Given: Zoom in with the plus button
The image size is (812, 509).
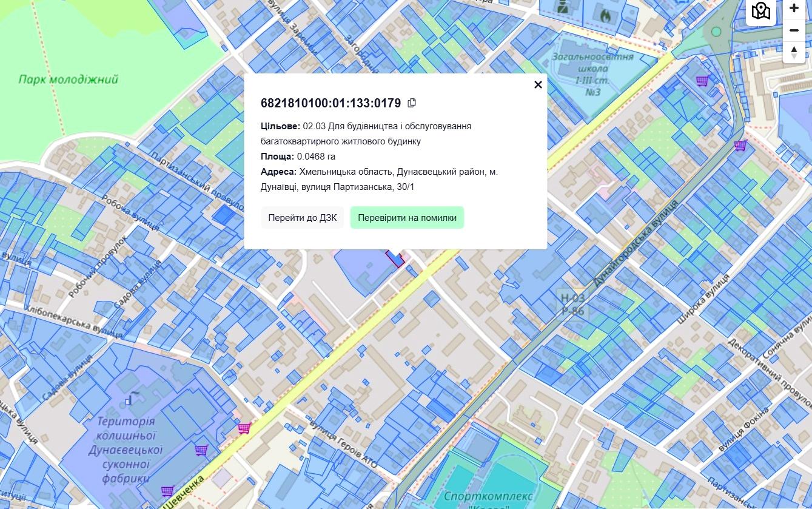Looking at the screenshot, I should tap(794, 8).
